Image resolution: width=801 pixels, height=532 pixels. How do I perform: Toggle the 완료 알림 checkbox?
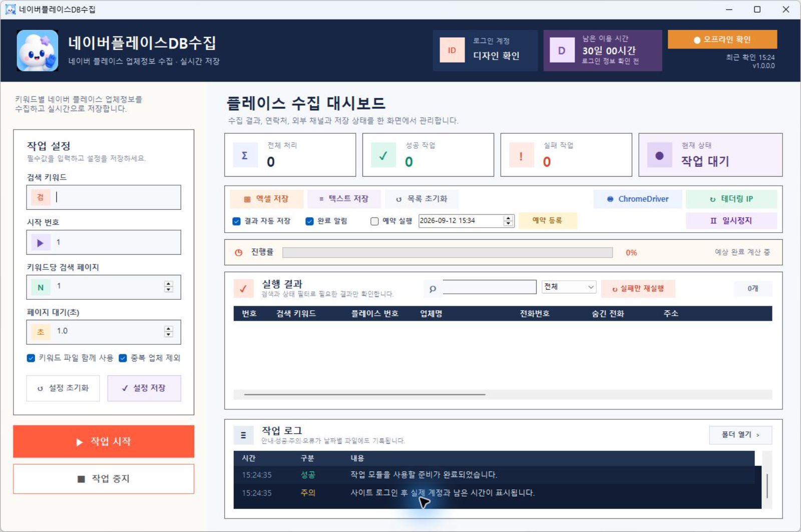(x=310, y=221)
